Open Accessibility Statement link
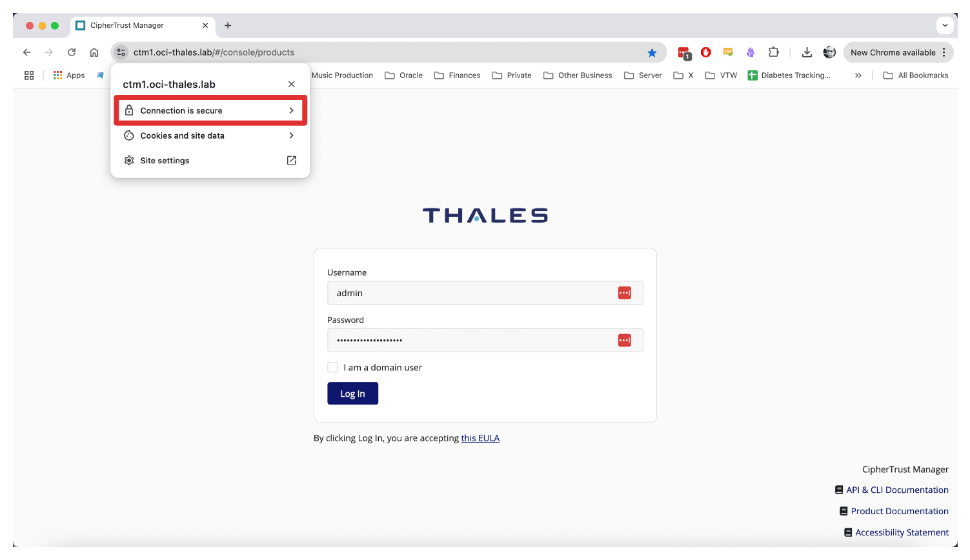This screenshot has height=560, width=970. 896,532
